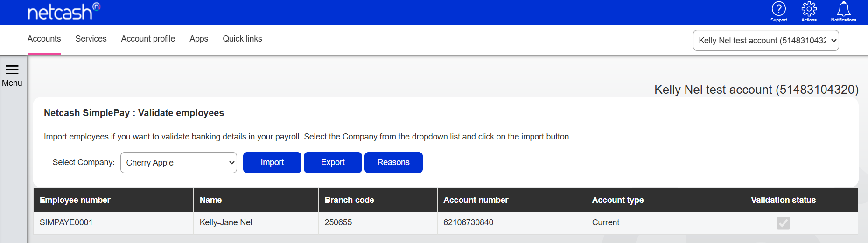868x243 pixels.
Task: Select the Validation status column header
Action: [783, 200]
